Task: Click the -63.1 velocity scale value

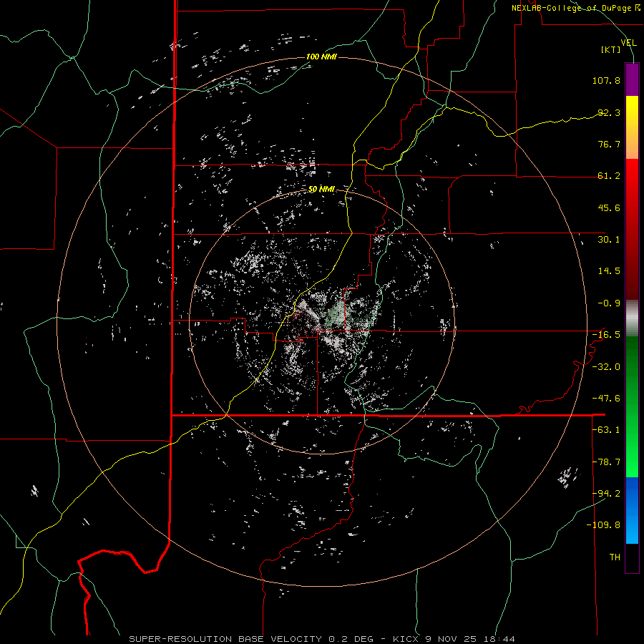Action: [606, 430]
